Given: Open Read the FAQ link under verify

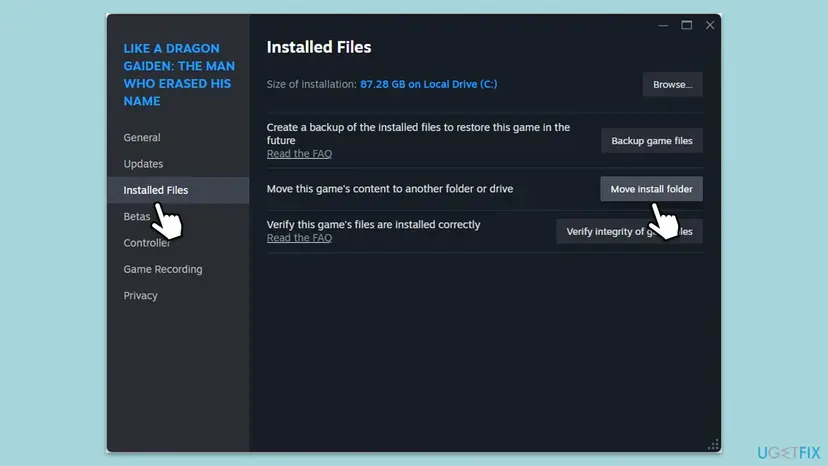Looking at the screenshot, I should tap(299, 238).
